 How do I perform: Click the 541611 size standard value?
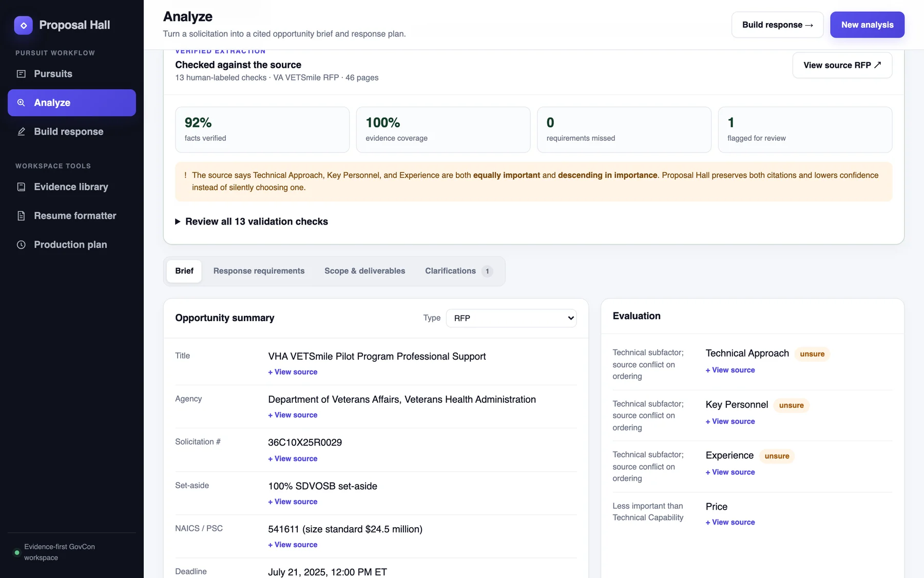(345, 529)
